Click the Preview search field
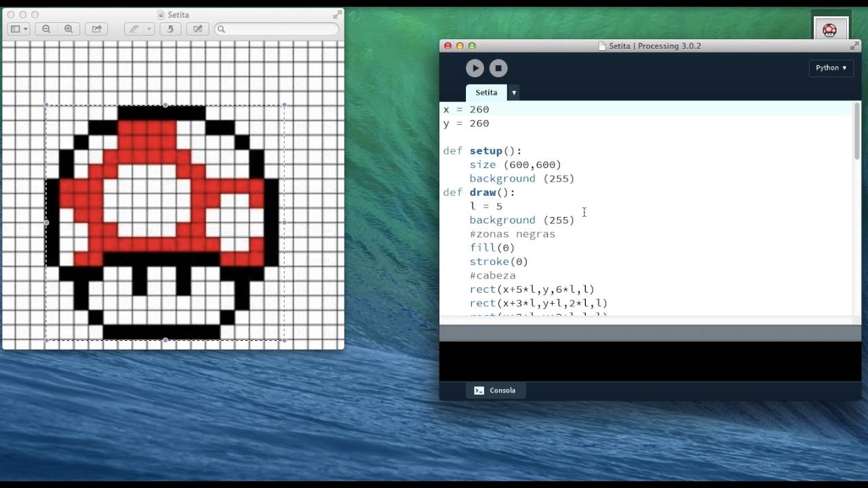The height and width of the screenshot is (488, 868). click(x=277, y=29)
